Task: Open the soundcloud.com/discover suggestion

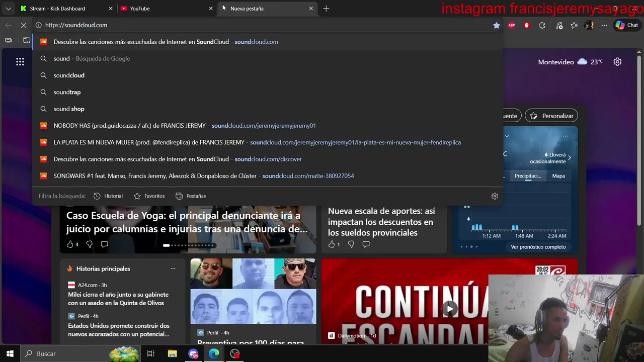Action: click(267, 159)
